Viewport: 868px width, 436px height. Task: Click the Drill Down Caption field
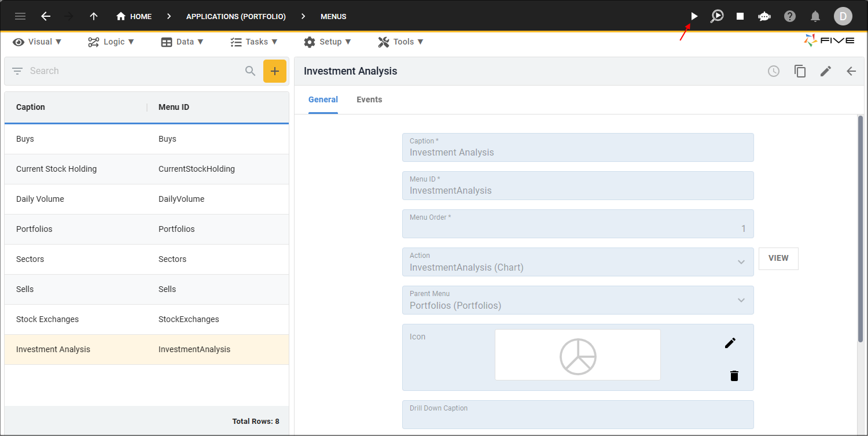click(x=578, y=415)
